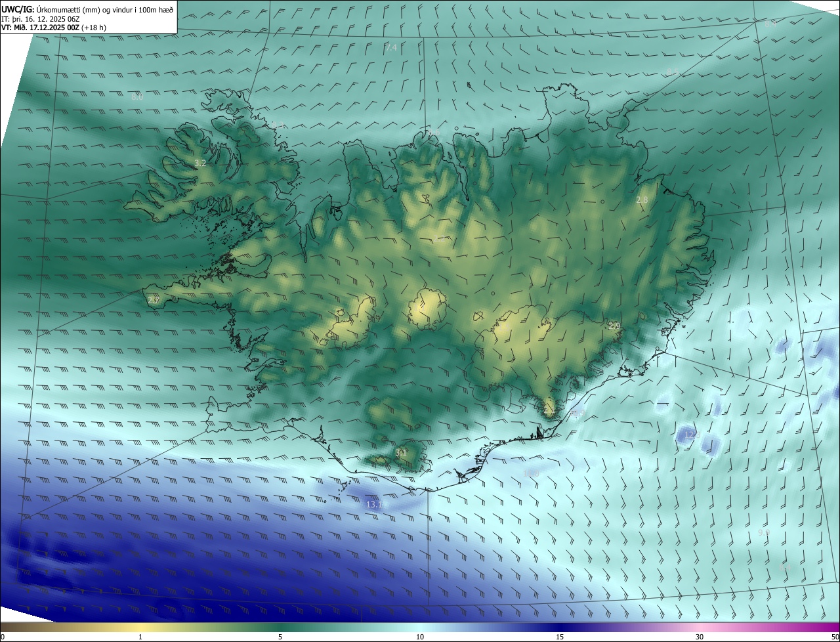
Task: Click the valid time 'VT: Mið. 17.12.2025 00Z (+18 h)'
Action: pyautogui.click(x=54, y=28)
